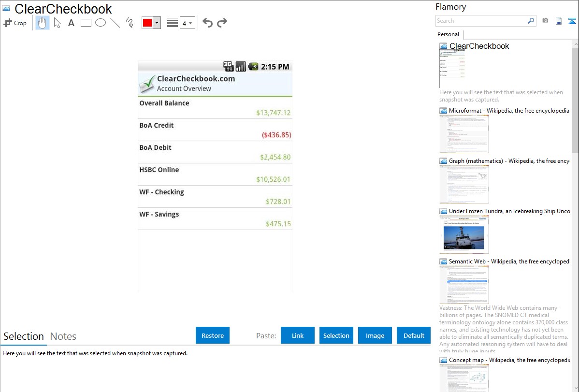Click the line thickness icon
579x392 pixels.
172,23
